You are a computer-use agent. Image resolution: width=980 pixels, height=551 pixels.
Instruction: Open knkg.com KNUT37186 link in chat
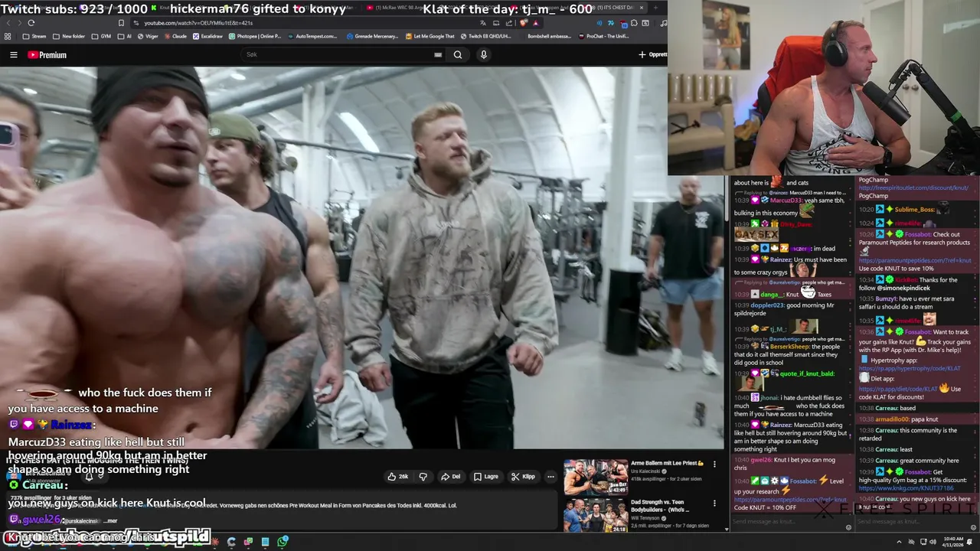(x=906, y=487)
